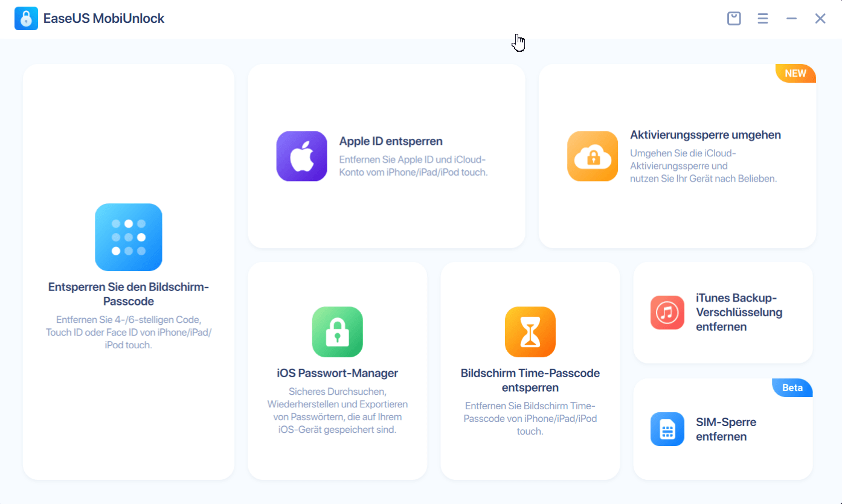
Task: Click the NEW badge on activation card
Action: tap(795, 74)
